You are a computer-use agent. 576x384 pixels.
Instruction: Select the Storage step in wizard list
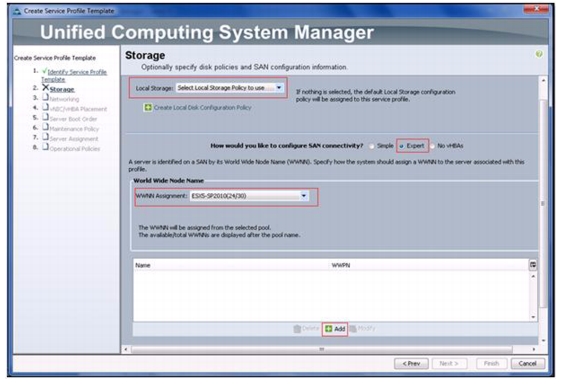(x=62, y=90)
